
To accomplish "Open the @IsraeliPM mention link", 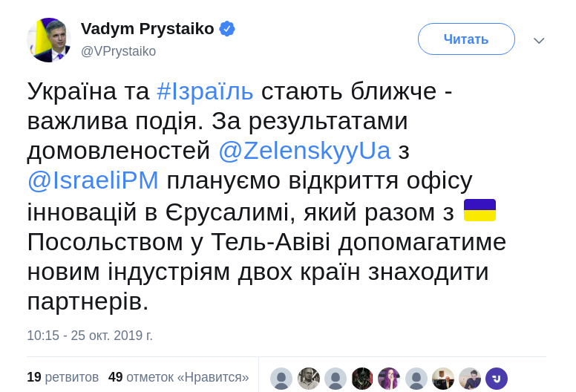I will pyautogui.click(x=93, y=180).
